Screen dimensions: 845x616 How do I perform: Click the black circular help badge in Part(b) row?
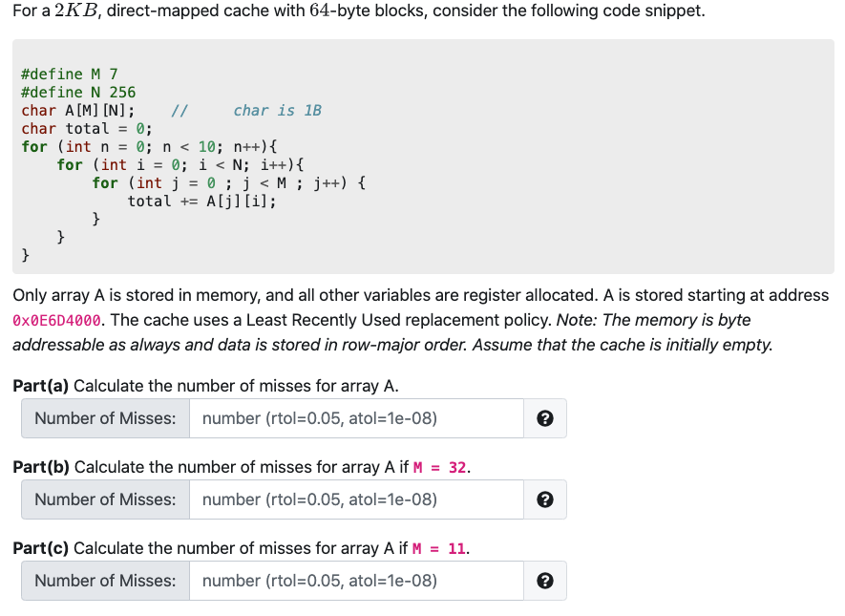[544, 499]
